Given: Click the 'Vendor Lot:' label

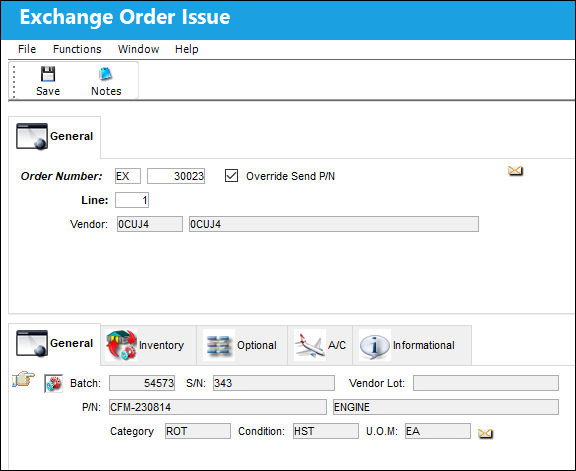Looking at the screenshot, I should coord(377,383).
